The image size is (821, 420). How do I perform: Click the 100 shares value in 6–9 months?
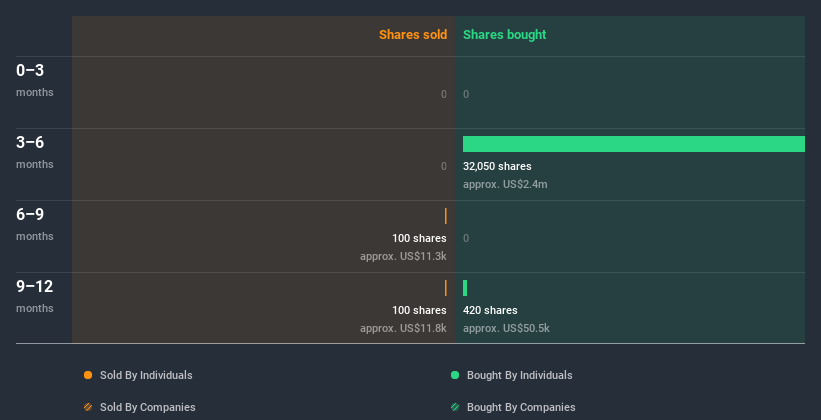tap(419, 238)
